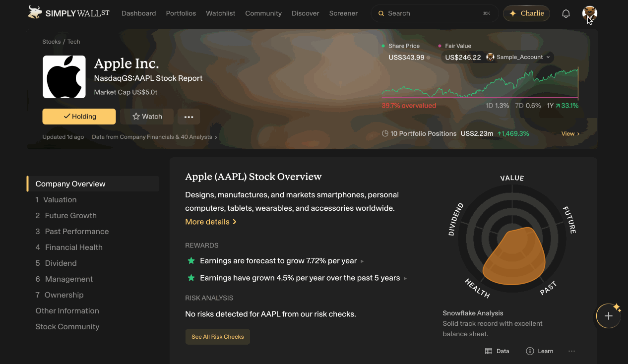Open Other Information in the sidebar
This screenshot has height=364, width=628.
67,311
